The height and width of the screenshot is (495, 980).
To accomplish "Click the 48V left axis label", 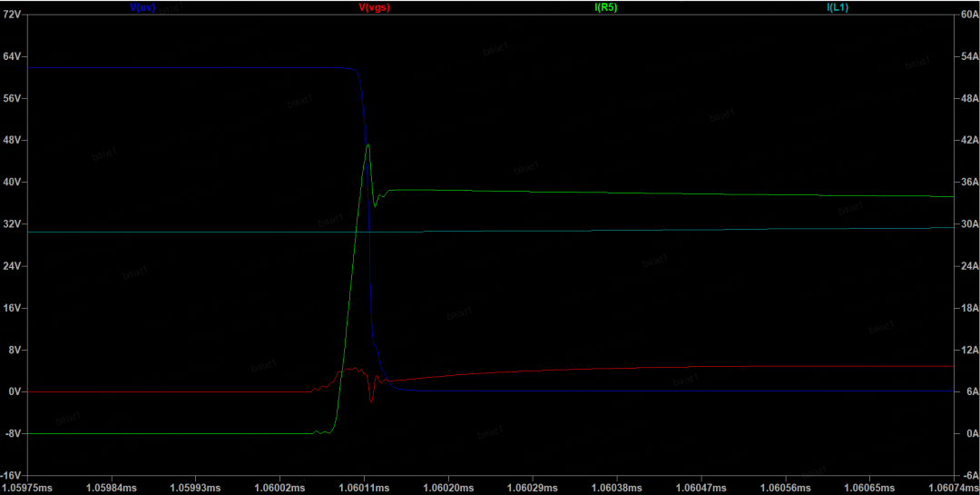I will click(13, 140).
